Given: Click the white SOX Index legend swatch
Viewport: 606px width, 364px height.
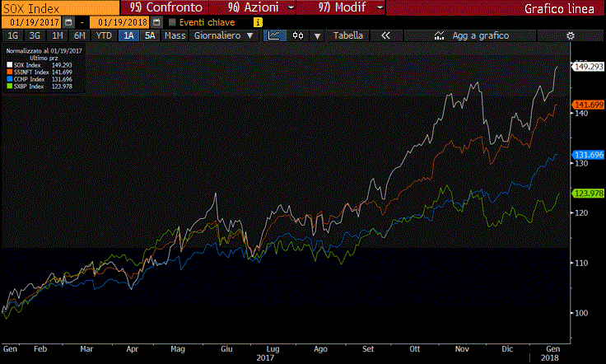Looking at the screenshot, I should [x=10, y=65].
